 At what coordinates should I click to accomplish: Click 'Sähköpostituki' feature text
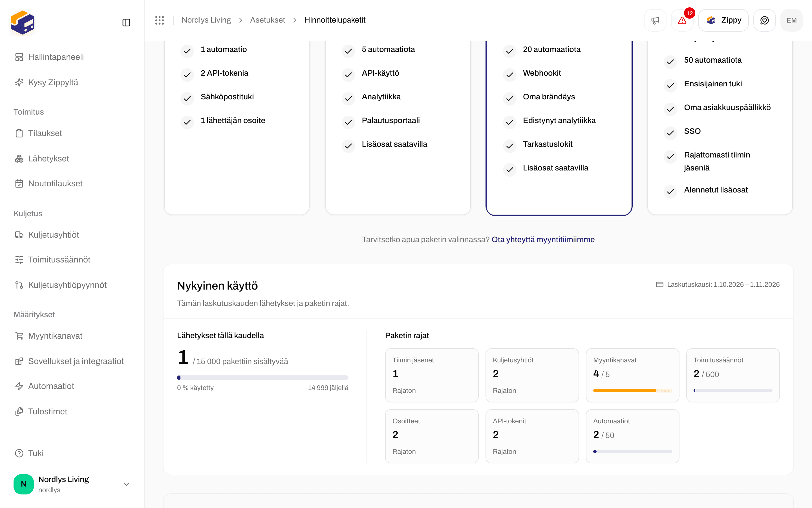[227, 97]
